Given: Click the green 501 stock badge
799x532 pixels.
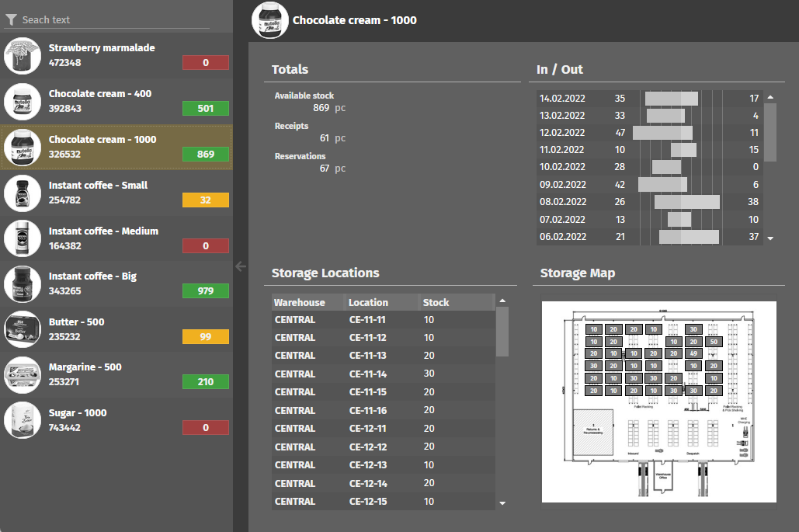Looking at the screenshot, I should 205,109.
